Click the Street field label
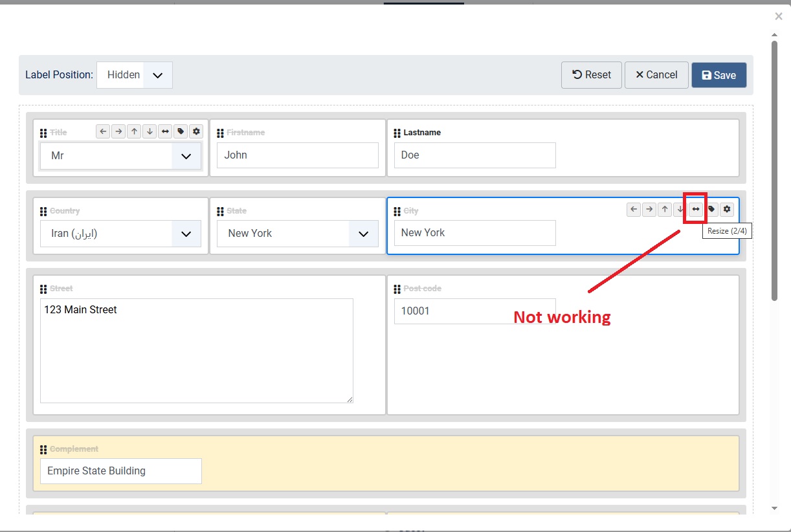This screenshot has height=532, width=791. [x=61, y=289]
